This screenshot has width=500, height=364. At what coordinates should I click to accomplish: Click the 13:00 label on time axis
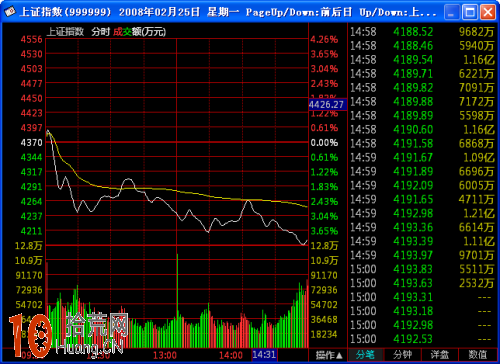pyautogui.click(x=165, y=355)
